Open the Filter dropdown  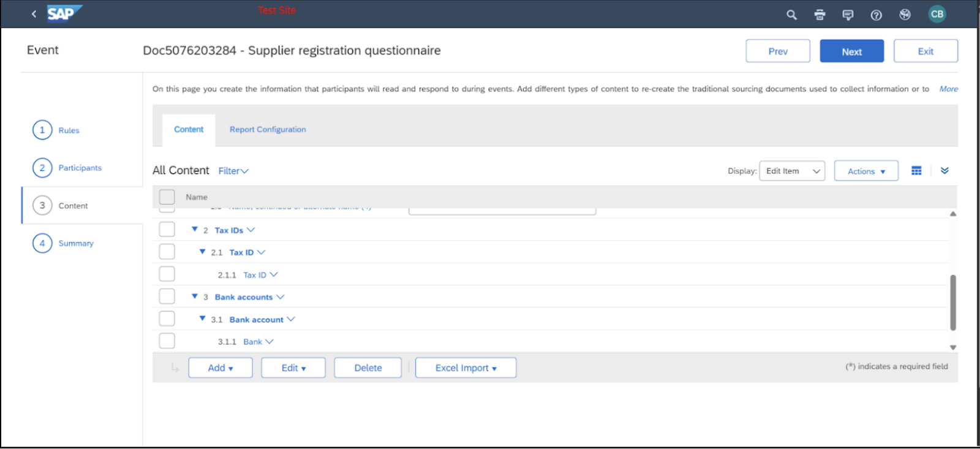pos(233,171)
